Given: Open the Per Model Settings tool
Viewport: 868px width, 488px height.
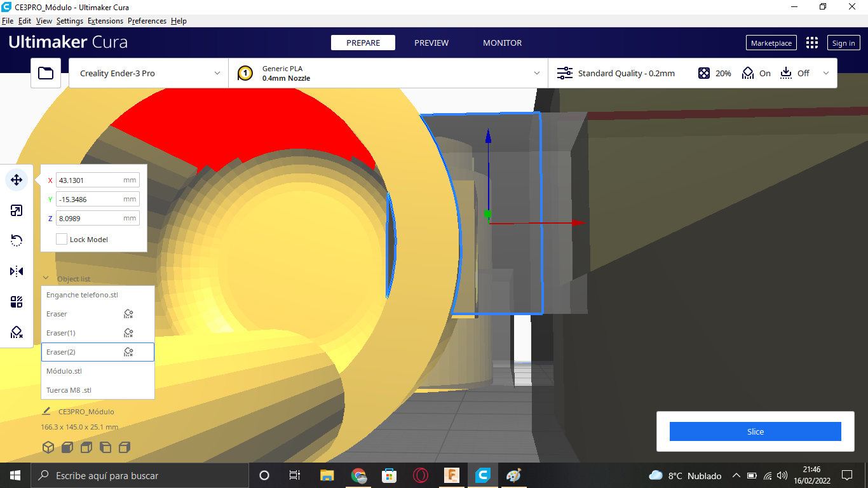Looking at the screenshot, I should pyautogui.click(x=17, y=302).
